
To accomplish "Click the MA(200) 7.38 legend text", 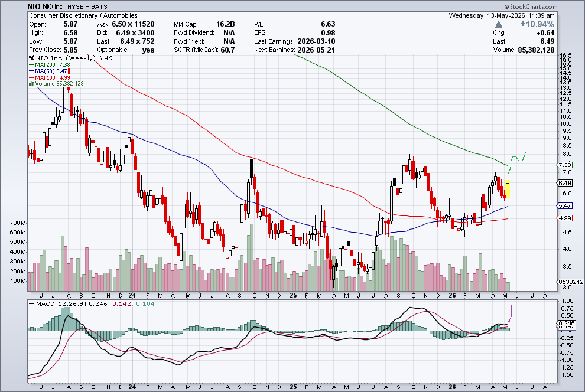I will point(53,65).
